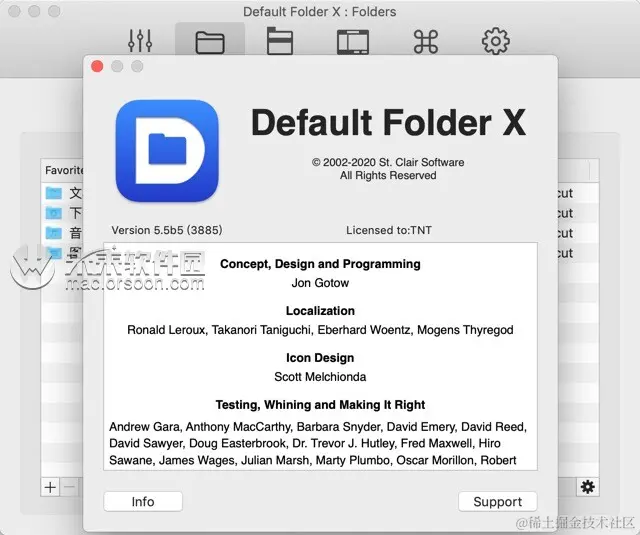
Task: Add a favorite folder with plus button
Action: pyautogui.click(x=50, y=487)
